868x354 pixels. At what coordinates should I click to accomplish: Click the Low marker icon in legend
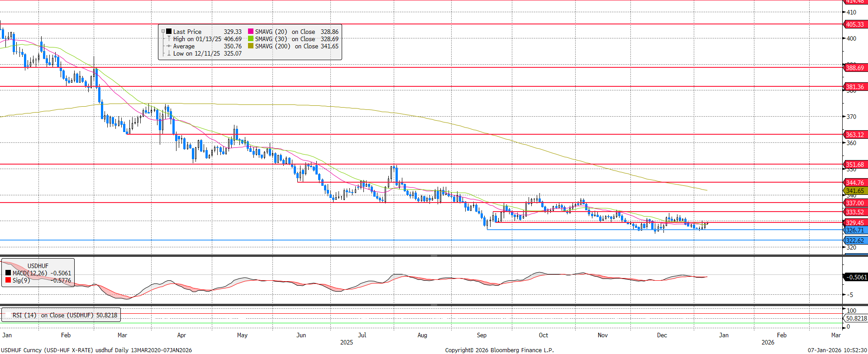(169, 53)
